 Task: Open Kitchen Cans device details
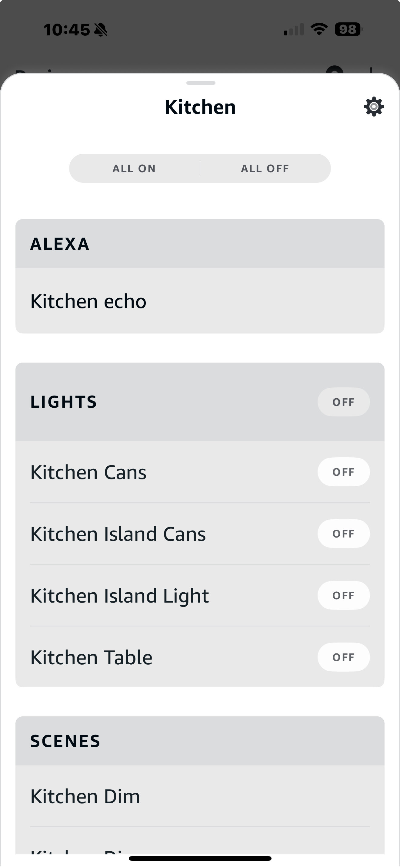click(88, 472)
